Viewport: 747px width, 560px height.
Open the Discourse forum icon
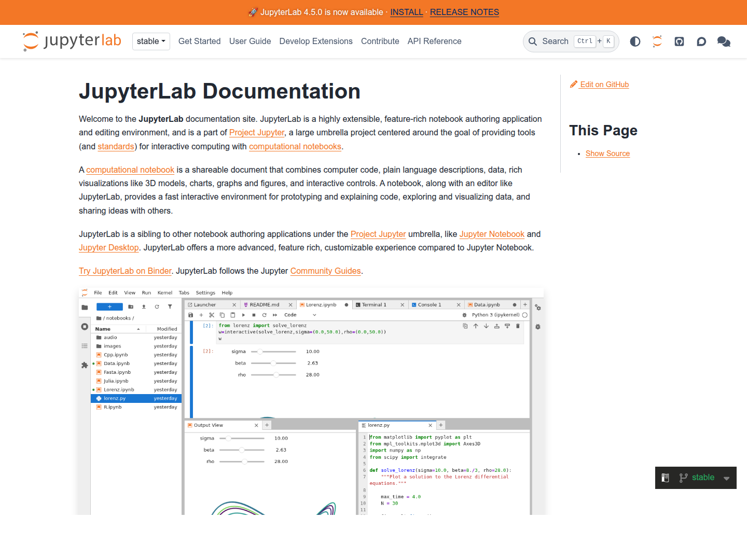(701, 41)
